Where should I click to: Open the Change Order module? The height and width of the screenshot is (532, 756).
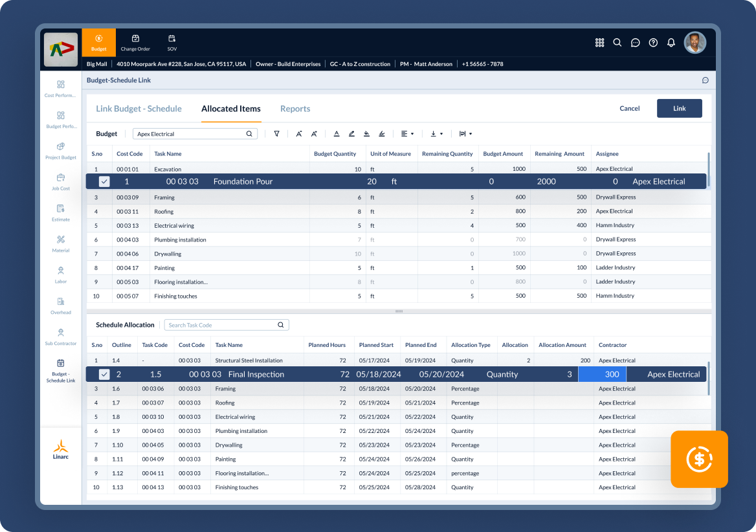(x=135, y=43)
